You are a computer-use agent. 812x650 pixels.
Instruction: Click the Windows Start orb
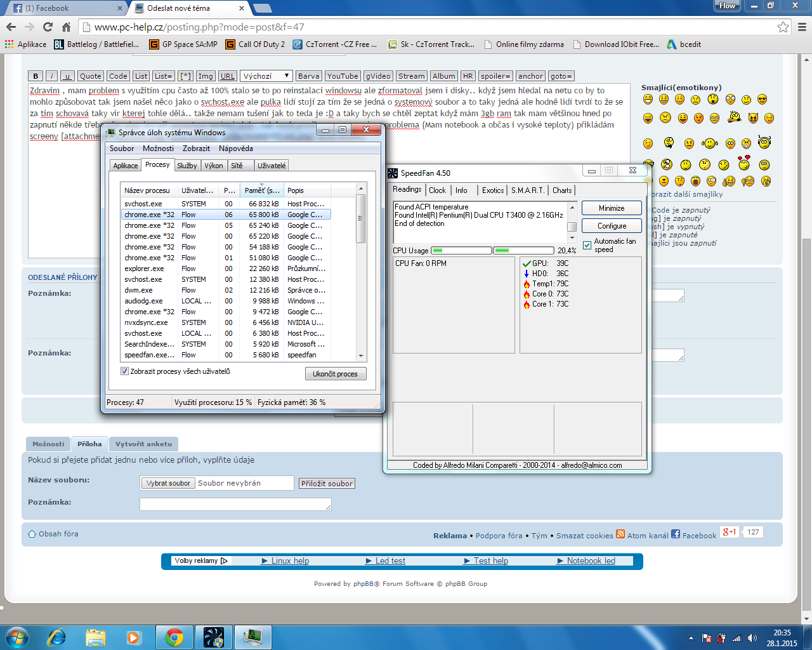point(17,637)
